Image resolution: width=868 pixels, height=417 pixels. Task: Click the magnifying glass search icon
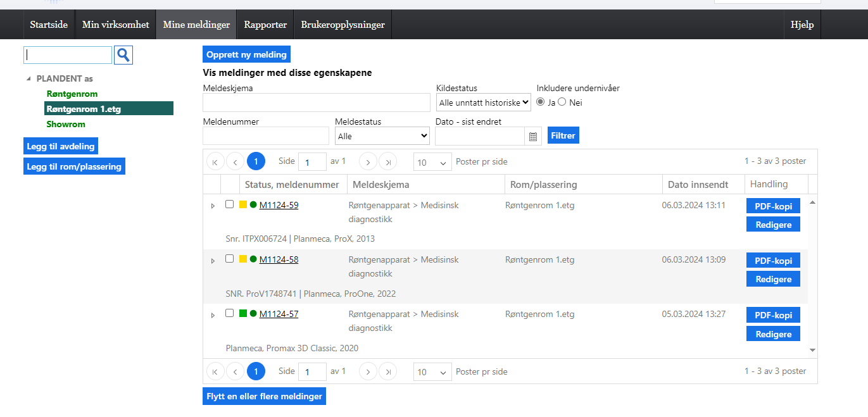(123, 55)
